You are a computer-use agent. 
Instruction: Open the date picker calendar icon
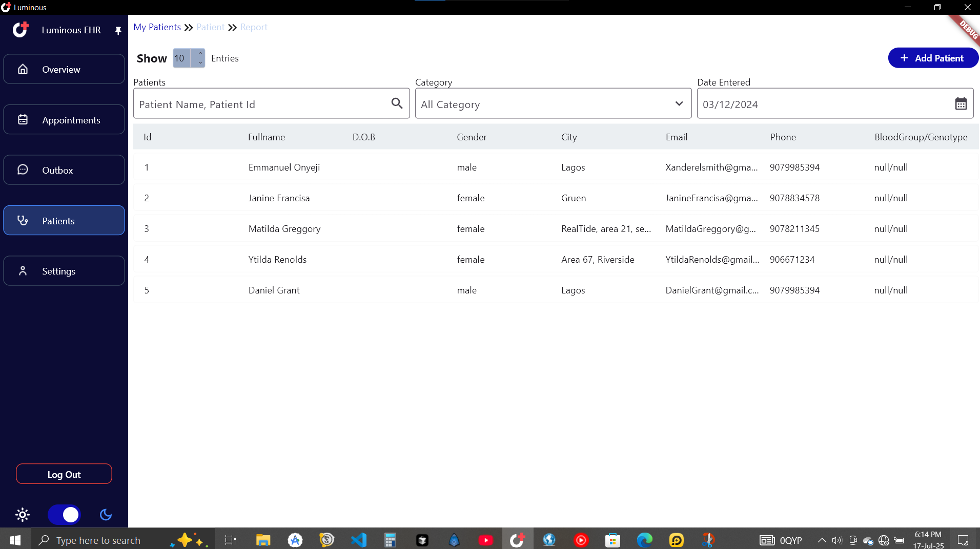pyautogui.click(x=961, y=103)
